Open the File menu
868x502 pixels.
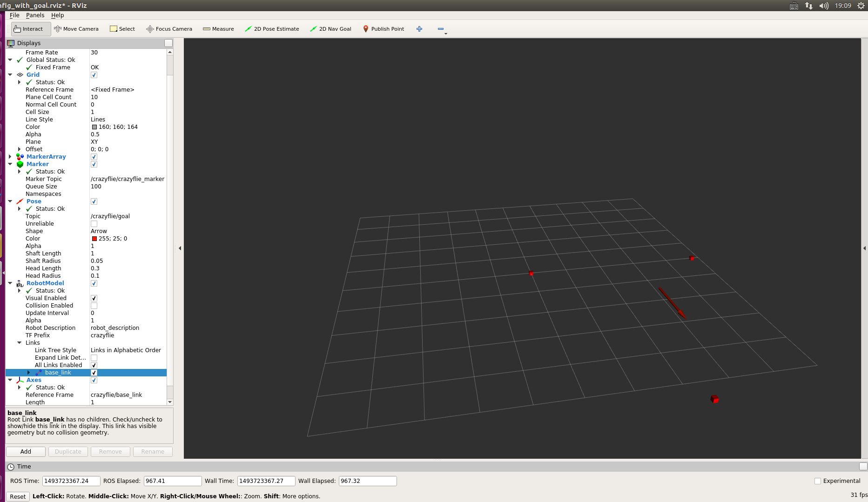tap(14, 15)
